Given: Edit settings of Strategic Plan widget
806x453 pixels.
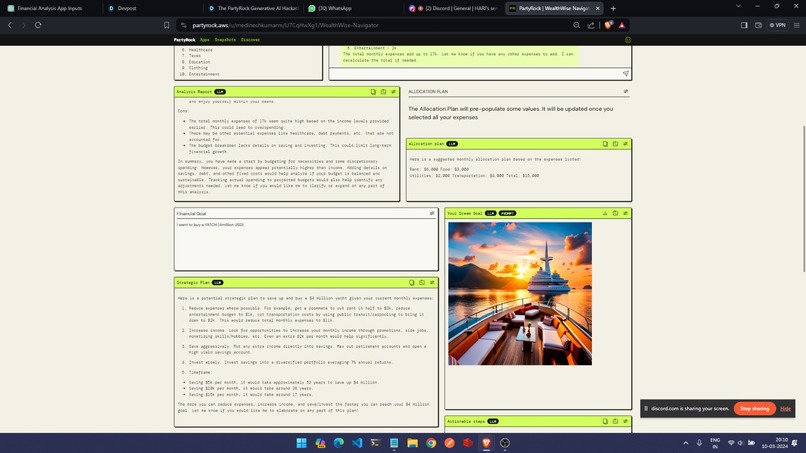Looking at the screenshot, I should coord(432,283).
